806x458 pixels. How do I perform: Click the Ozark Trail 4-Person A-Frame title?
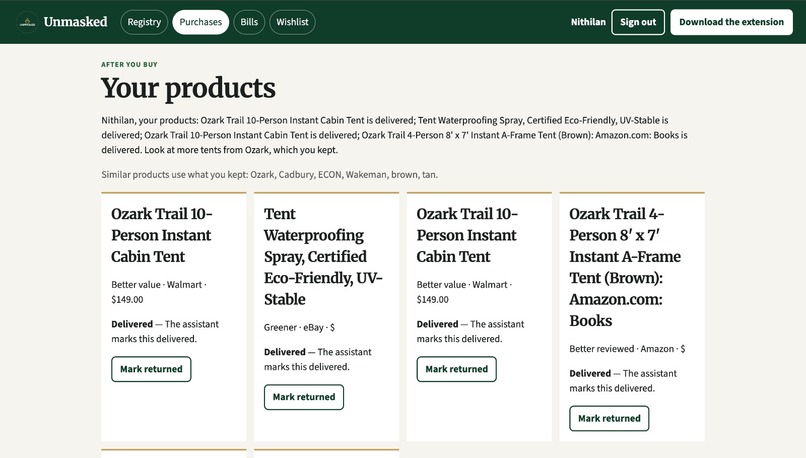click(x=625, y=267)
